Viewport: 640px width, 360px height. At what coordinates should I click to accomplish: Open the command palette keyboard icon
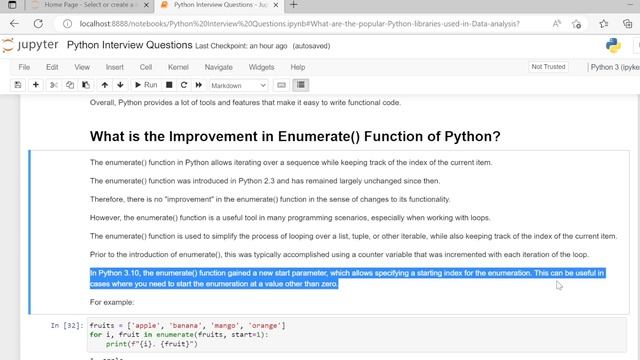point(281,85)
